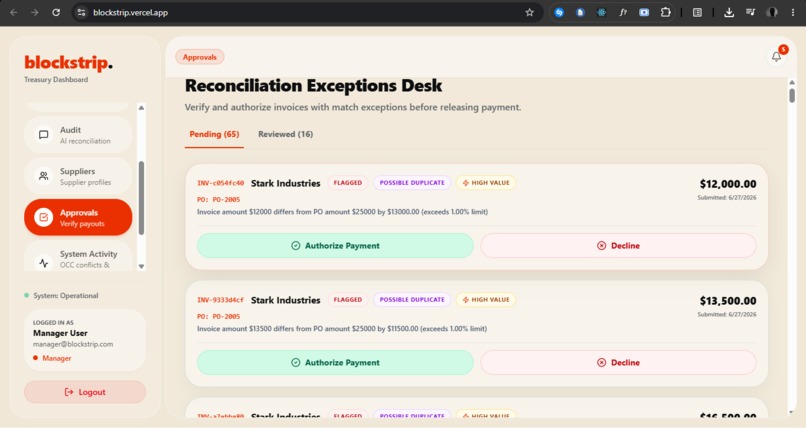Click System: Operational status text
Screen dimensions: 806x428
[x=66, y=295]
